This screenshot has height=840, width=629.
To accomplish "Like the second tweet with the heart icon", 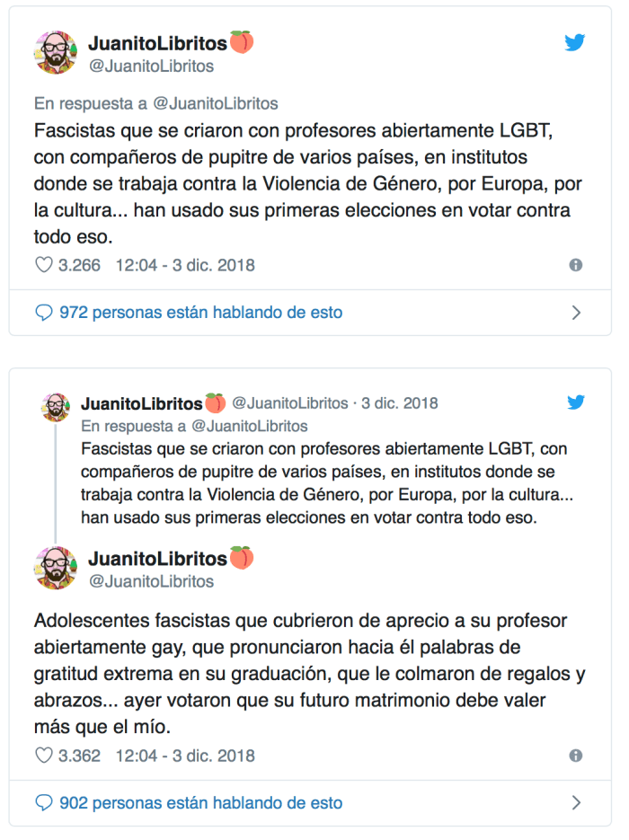I will click(43, 756).
